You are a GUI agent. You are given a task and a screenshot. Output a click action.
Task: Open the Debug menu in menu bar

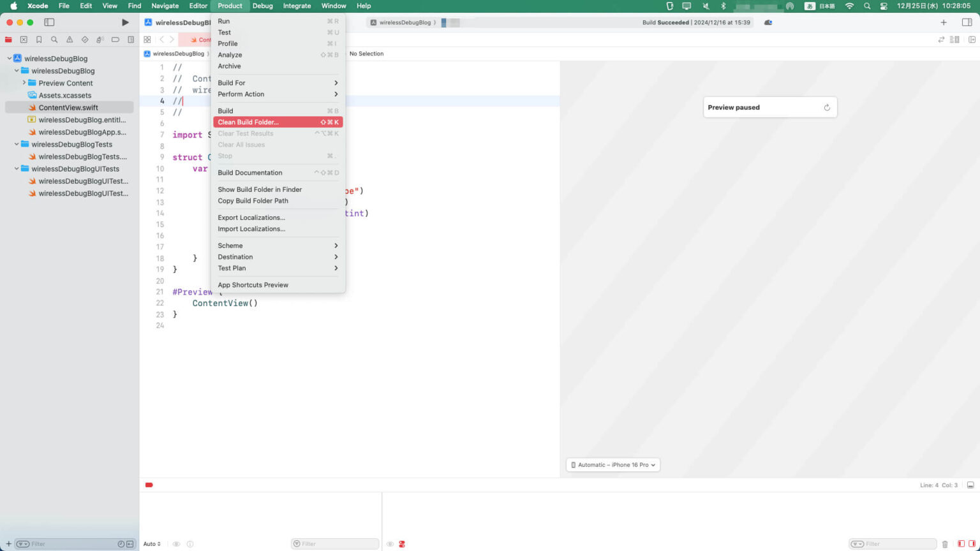coord(262,6)
